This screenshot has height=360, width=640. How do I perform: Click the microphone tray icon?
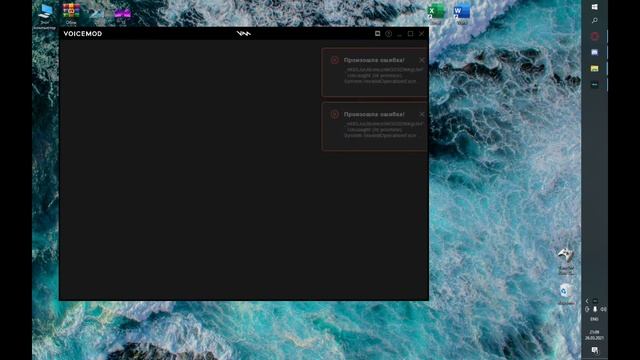[595, 309]
